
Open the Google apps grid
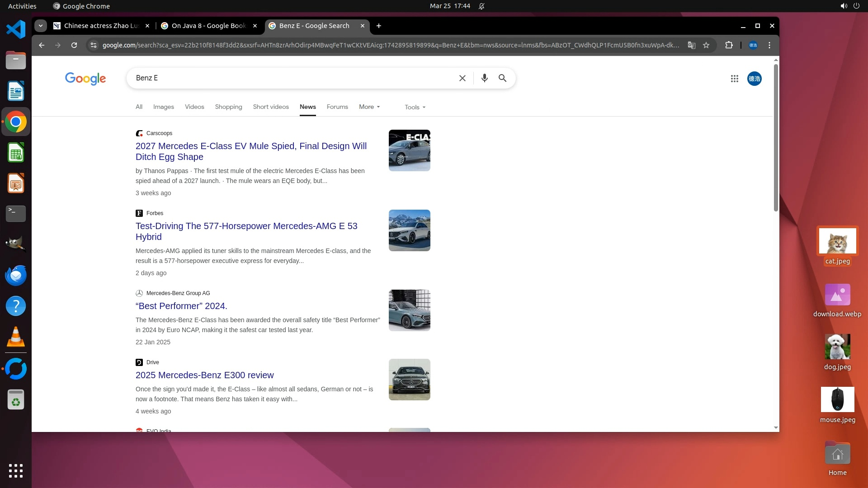point(734,79)
